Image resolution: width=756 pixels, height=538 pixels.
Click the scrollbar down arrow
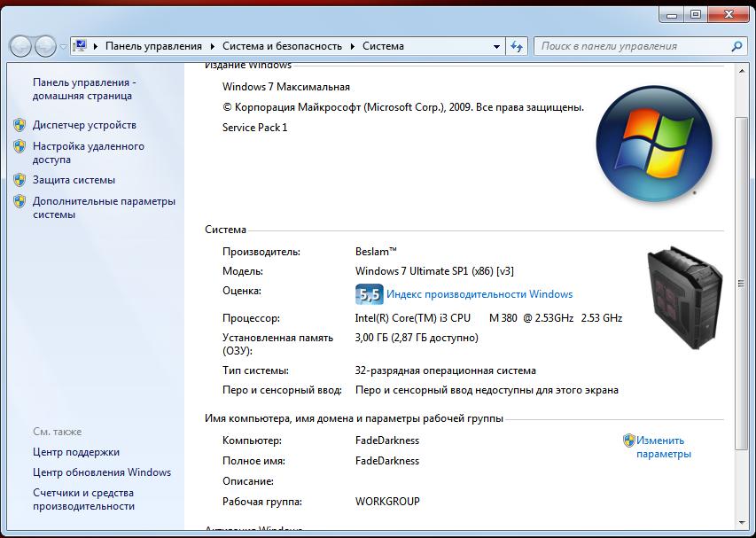click(742, 523)
